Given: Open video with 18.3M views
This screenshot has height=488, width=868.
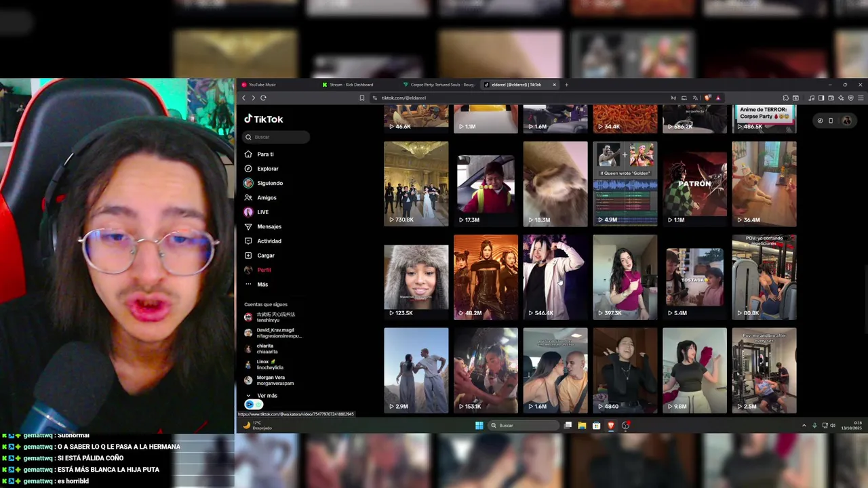Looking at the screenshot, I should (555, 184).
